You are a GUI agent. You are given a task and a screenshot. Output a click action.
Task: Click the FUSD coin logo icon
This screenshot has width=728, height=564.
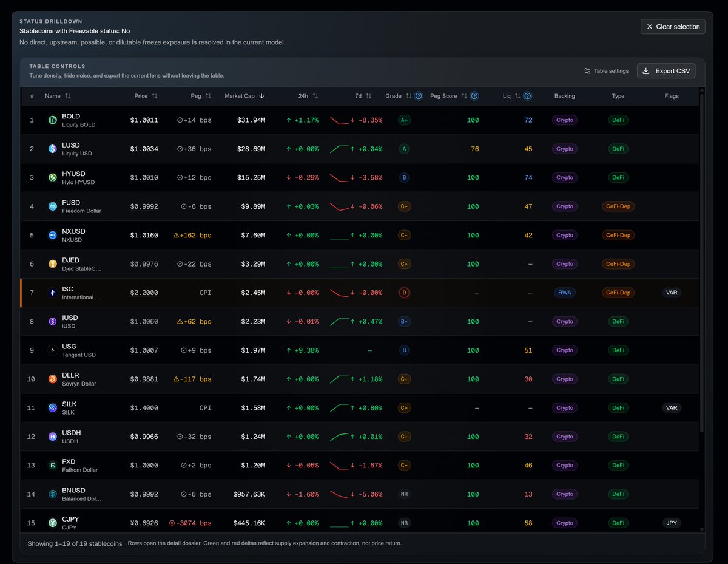[53, 206]
